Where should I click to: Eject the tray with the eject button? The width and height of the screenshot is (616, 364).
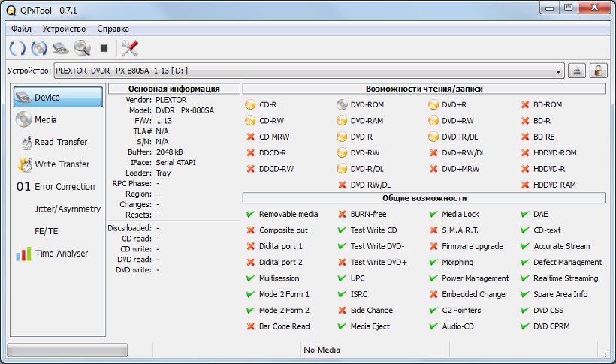click(x=577, y=71)
